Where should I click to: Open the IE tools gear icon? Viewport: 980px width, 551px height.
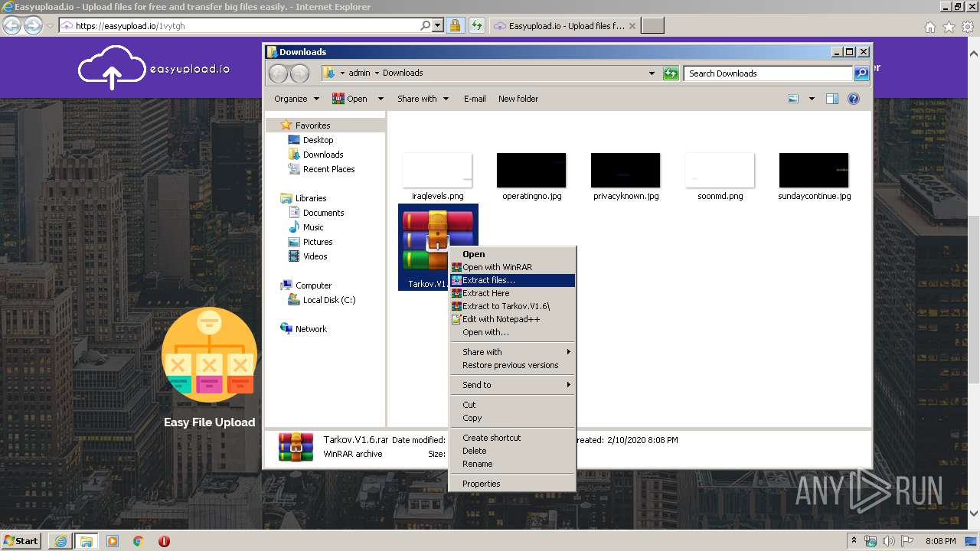click(967, 27)
